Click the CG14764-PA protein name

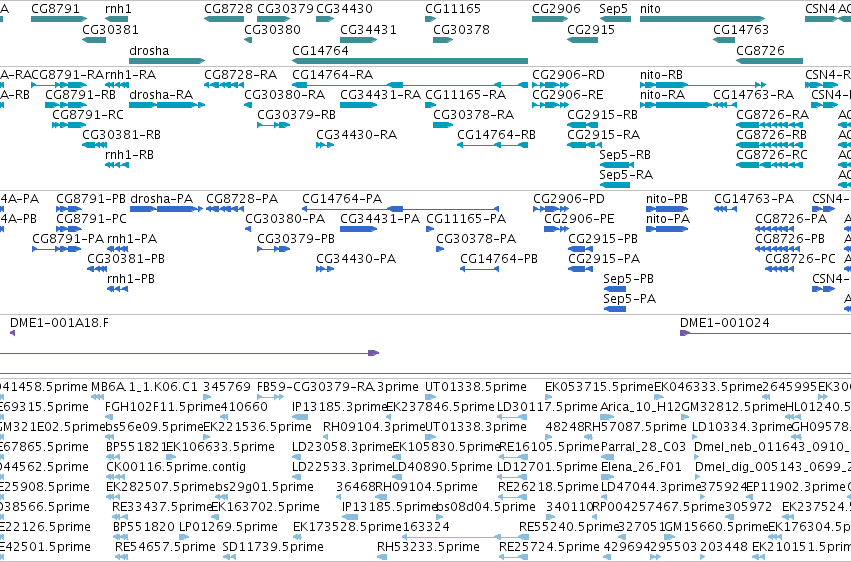pyautogui.click(x=342, y=199)
